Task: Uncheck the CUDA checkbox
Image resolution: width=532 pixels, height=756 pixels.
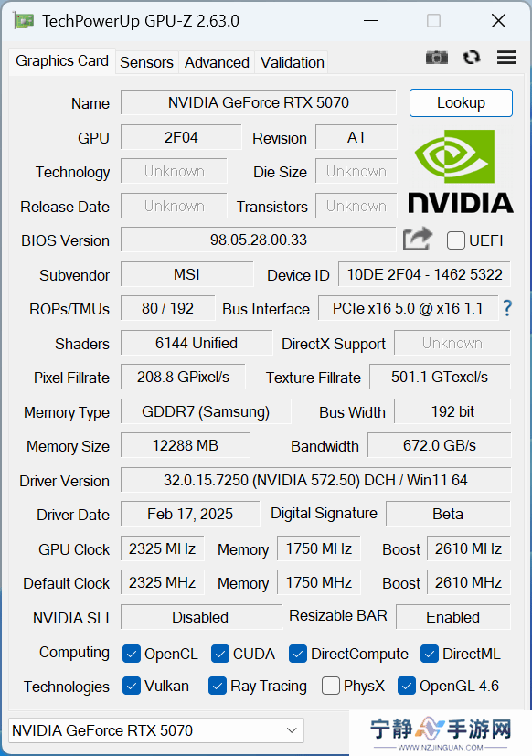Action: [220, 654]
